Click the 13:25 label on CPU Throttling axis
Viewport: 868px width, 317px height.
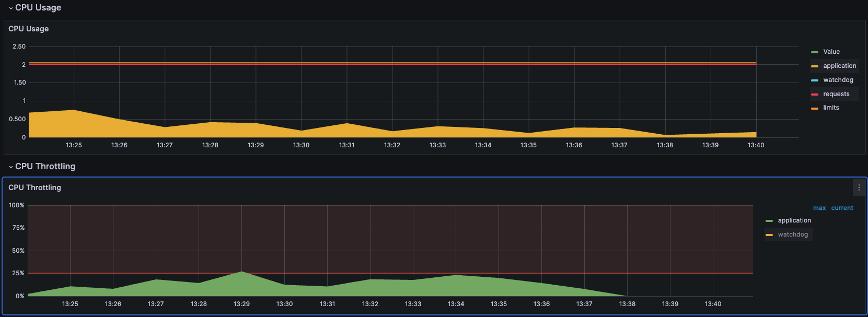point(70,304)
